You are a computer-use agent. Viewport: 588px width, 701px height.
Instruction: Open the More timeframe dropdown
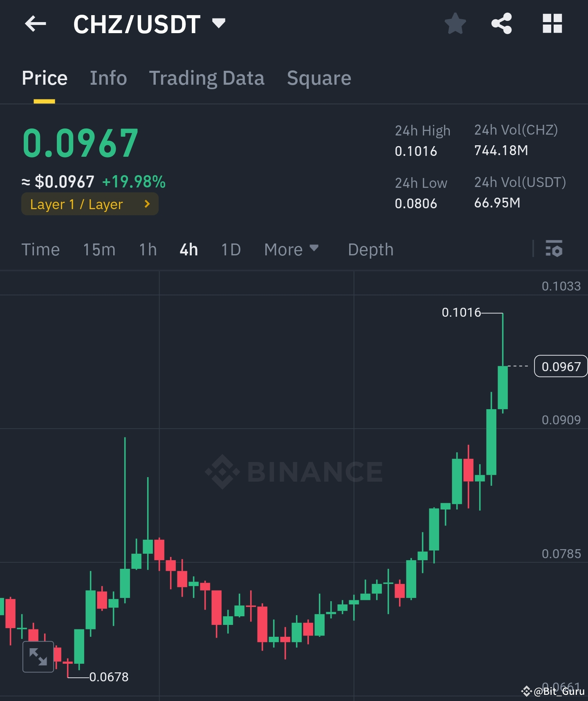point(291,249)
